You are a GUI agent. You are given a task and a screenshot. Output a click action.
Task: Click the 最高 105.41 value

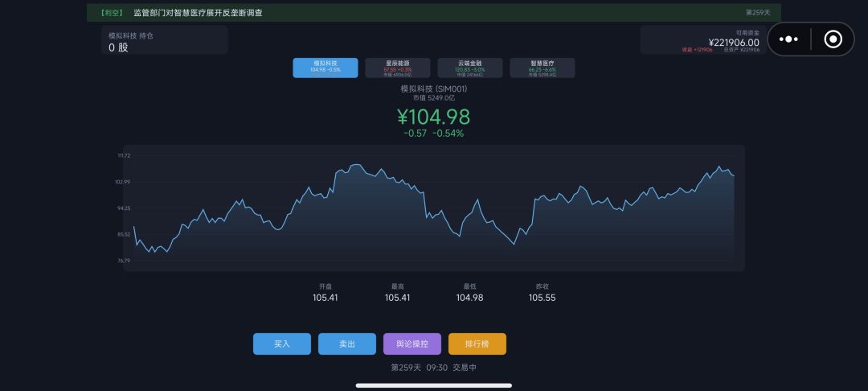[x=398, y=298]
